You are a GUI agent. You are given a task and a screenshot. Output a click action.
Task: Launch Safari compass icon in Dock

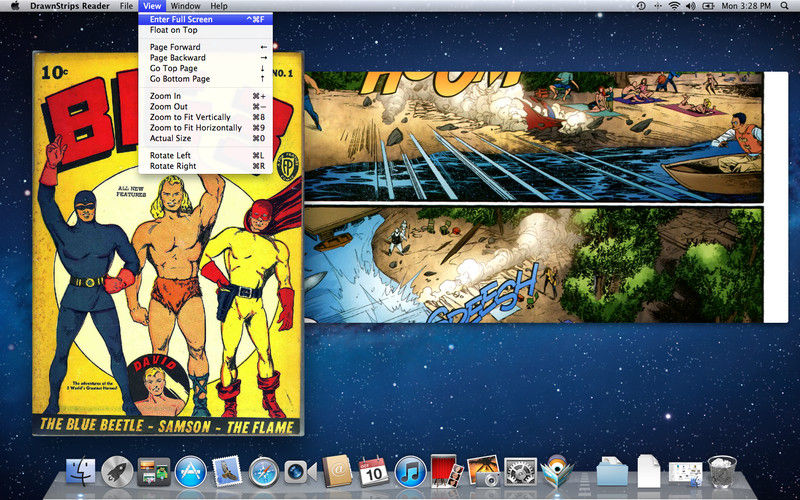pos(264,472)
